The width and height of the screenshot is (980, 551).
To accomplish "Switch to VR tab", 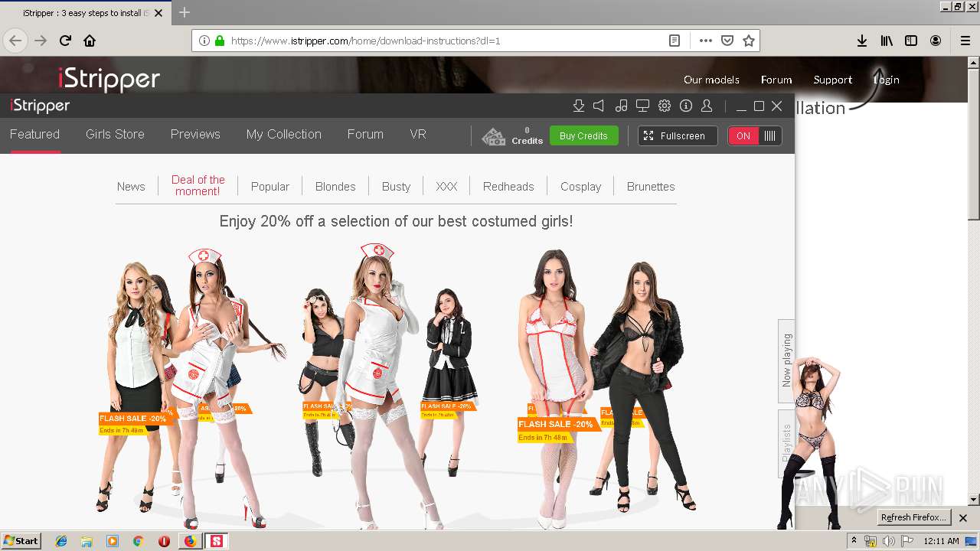I will pos(418,134).
